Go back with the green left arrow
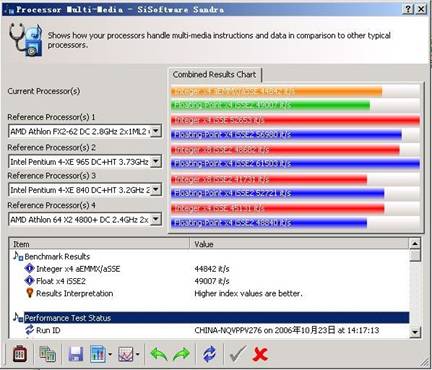The height and width of the screenshot is (370, 432). (x=159, y=354)
